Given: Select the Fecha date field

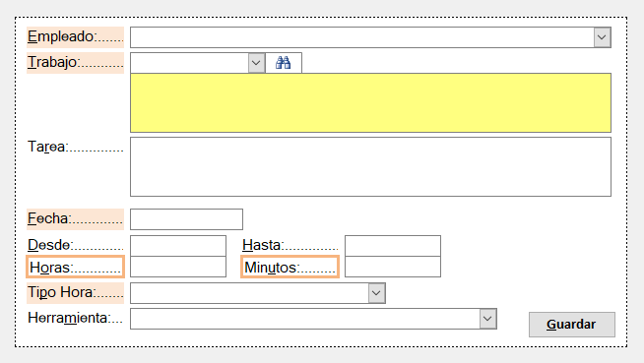Looking at the screenshot, I should [186, 219].
